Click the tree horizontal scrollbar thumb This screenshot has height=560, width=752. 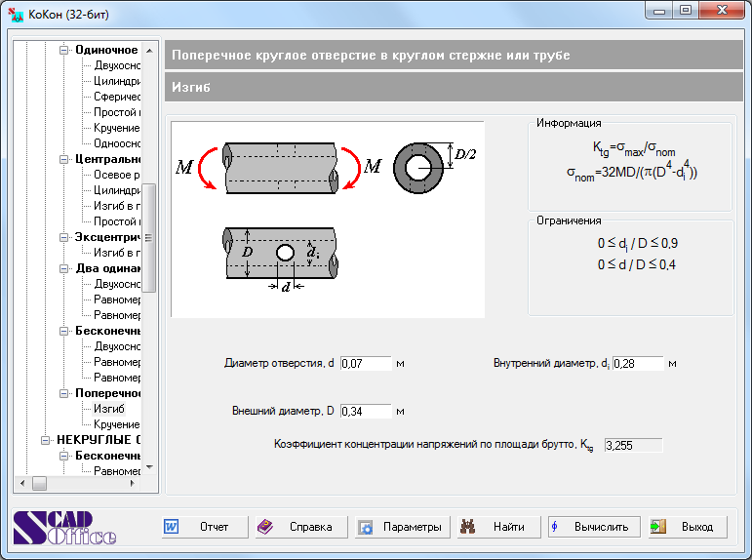39,484
